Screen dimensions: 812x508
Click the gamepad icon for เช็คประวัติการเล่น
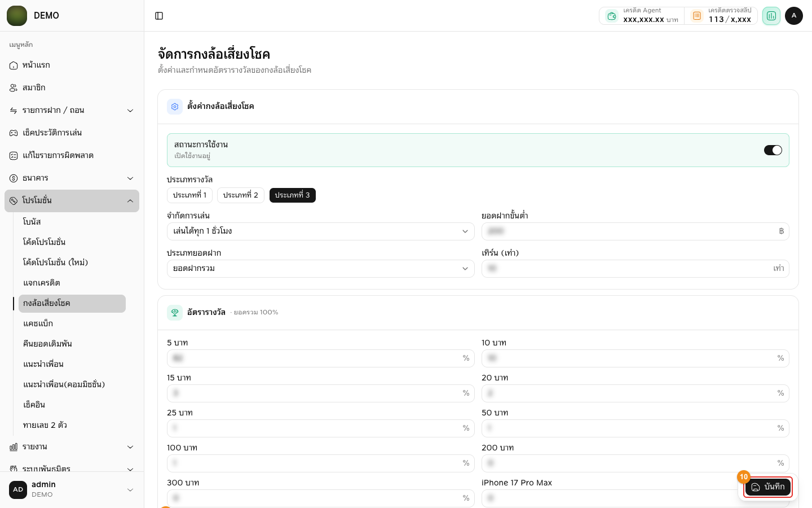point(14,133)
